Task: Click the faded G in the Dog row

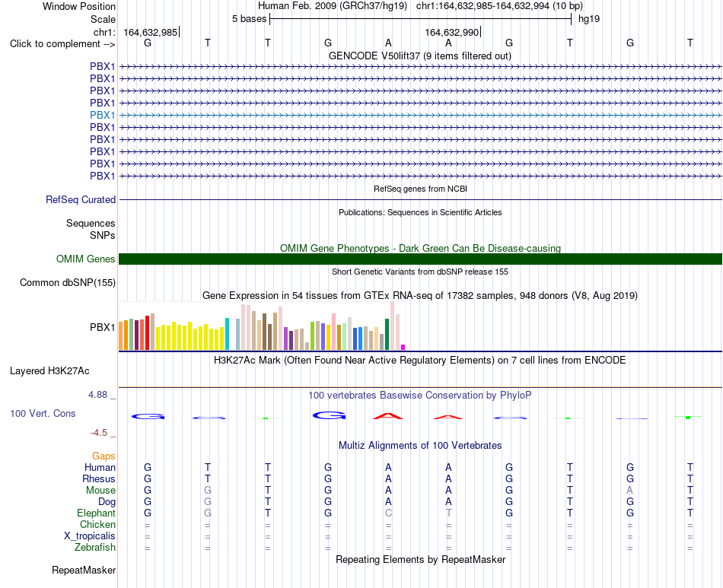Action: [x=208, y=502]
